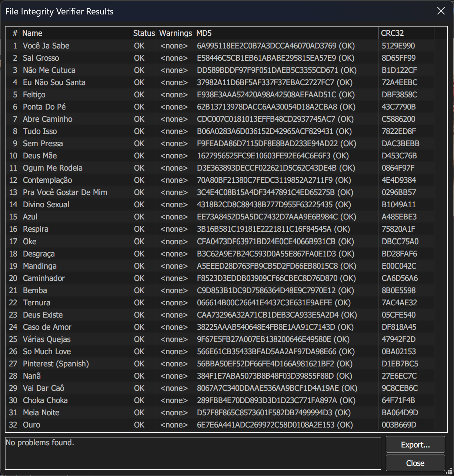This screenshot has height=476, width=454.
Task: Click the Export... button
Action: click(x=415, y=445)
